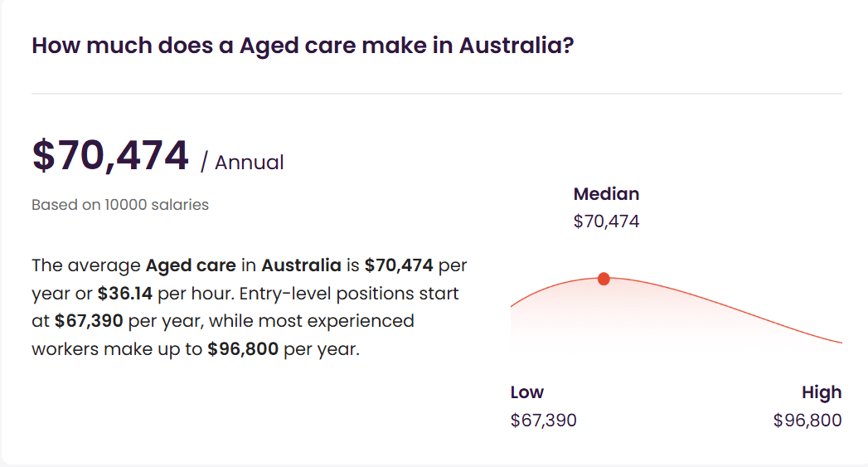Select the large $70,474 salary figure

110,156
